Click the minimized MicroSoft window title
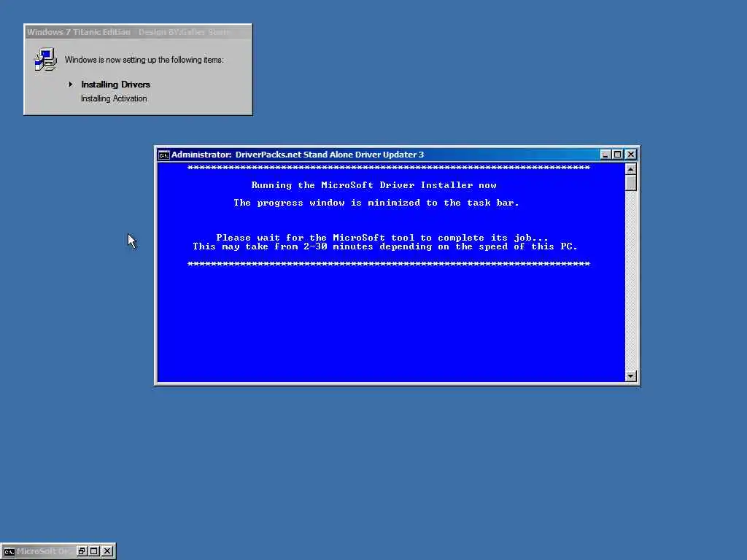The height and width of the screenshot is (560, 747). [44, 551]
